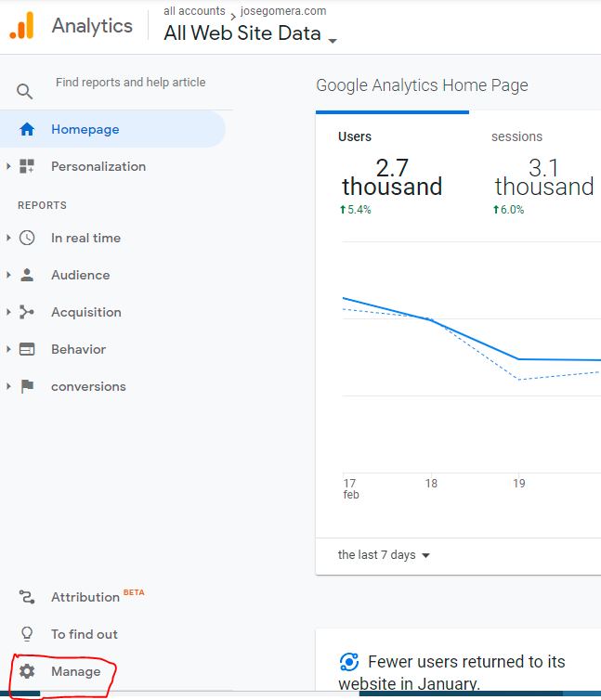The width and height of the screenshot is (601, 700).
Task: Click the Users 5.4% change value
Action: (x=355, y=210)
